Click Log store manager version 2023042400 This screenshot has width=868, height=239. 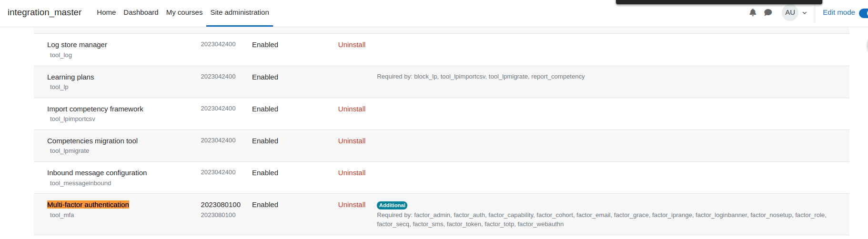pyautogui.click(x=218, y=44)
